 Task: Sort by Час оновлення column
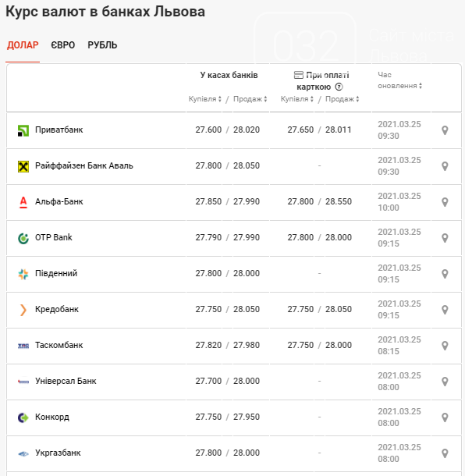(x=399, y=80)
